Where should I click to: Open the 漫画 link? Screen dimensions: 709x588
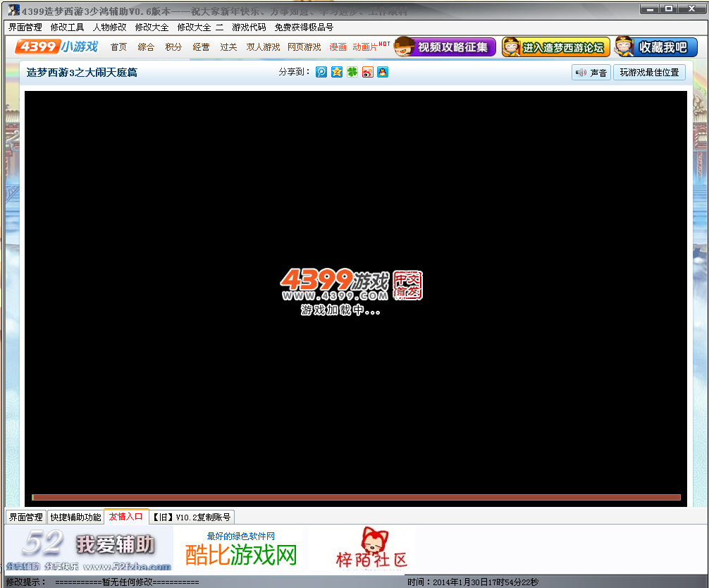coord(338,47)
